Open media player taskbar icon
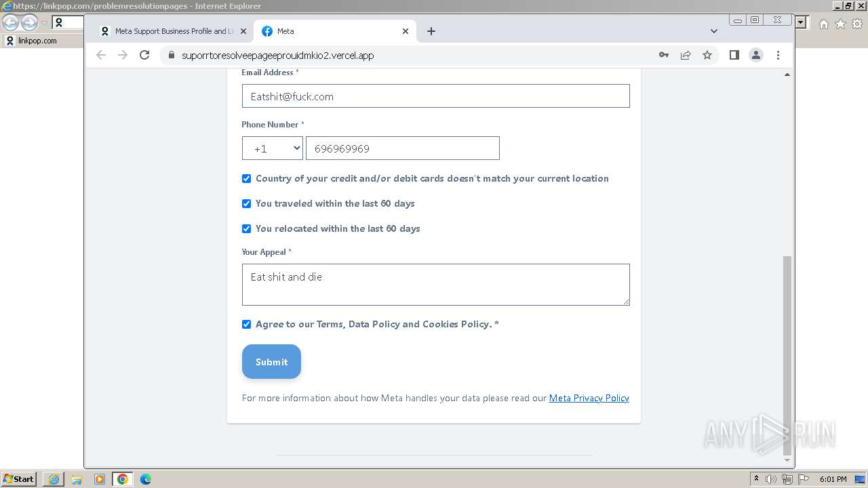 point(100,479)
